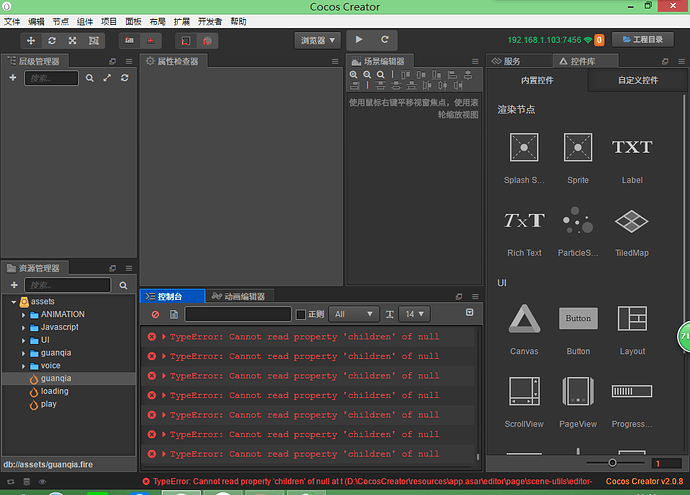Viewport: 690px width, 495px height.
Task: Pop out the console panel
Action: tap(459, 297)
